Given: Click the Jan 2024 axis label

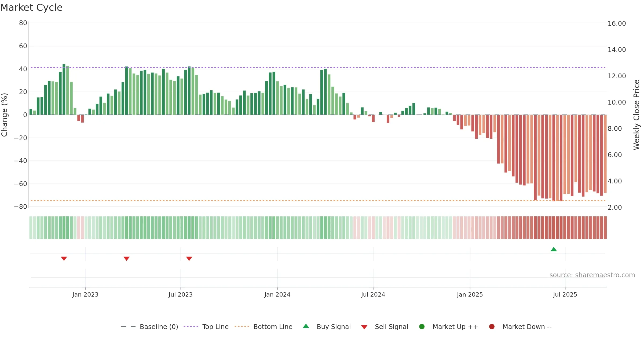Looking at the screenshot, I should coord(277,294).
